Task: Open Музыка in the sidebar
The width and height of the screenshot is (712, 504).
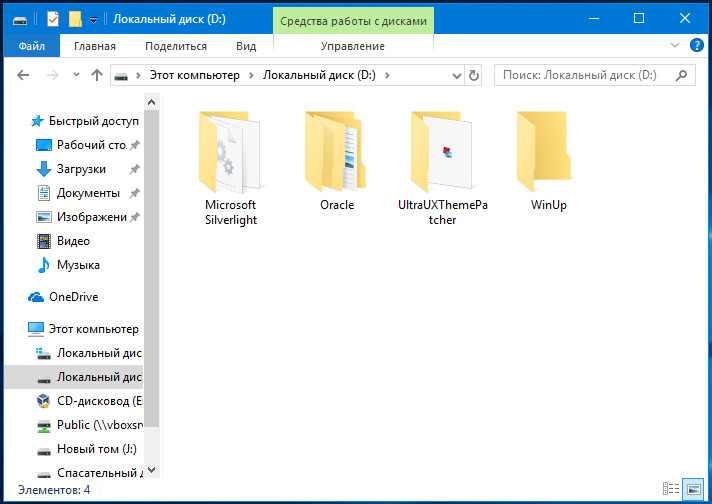Action: tap(68, 265)
